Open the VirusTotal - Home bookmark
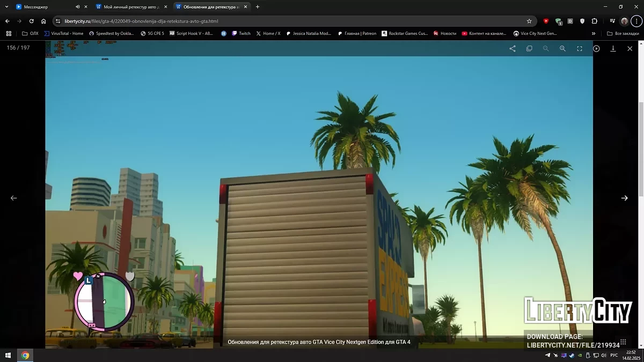Viewport: 644px width, 362px height. click(64, 33)
